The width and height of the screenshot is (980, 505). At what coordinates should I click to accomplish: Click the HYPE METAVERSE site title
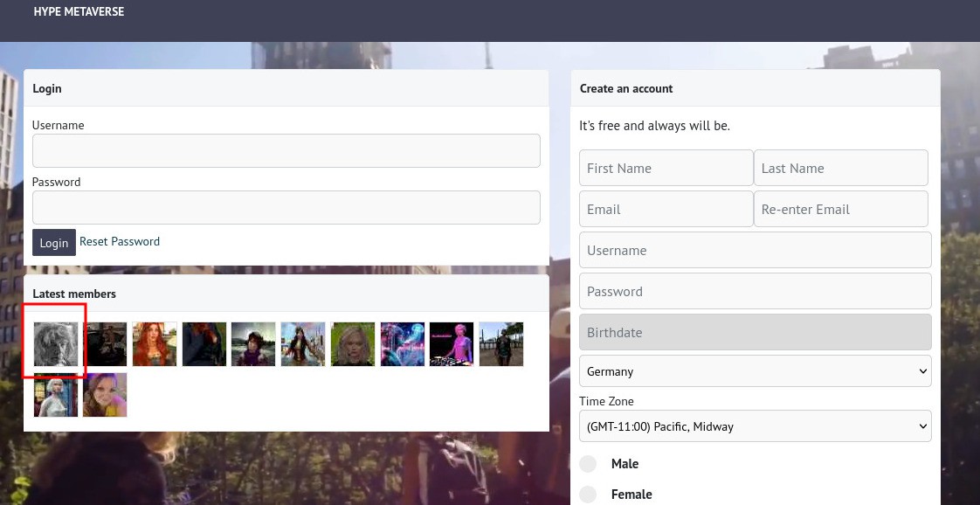tap(79, 12)
